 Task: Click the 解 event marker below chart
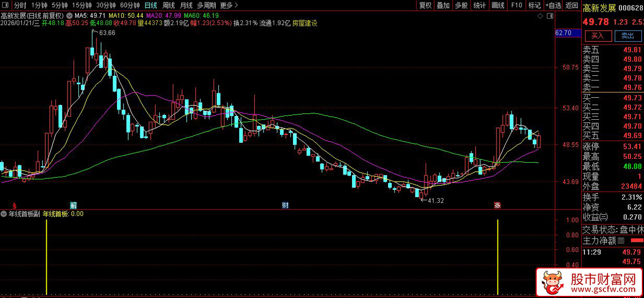tap(74, 205)
